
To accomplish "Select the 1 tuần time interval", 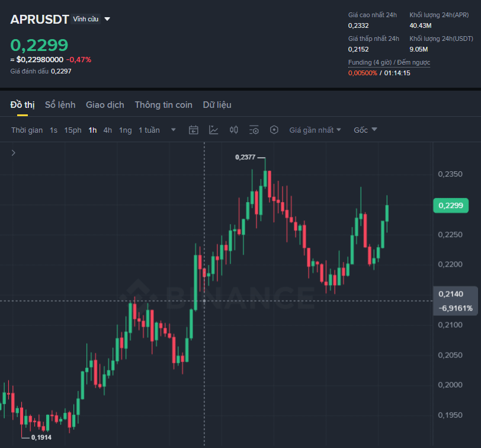I will click(149, 130).
